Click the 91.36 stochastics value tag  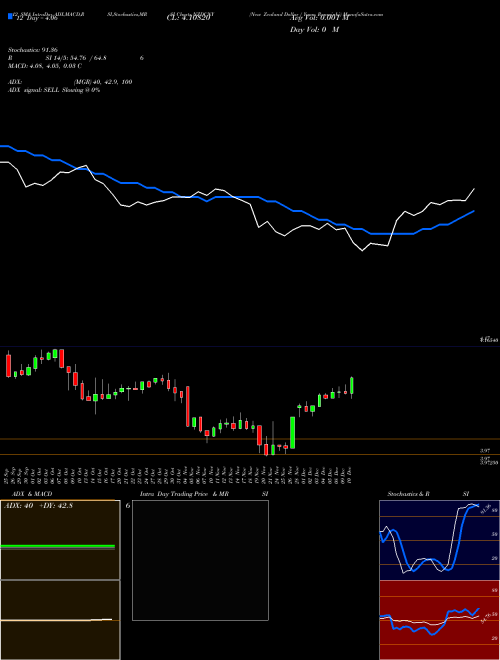(x=485, y=508)
